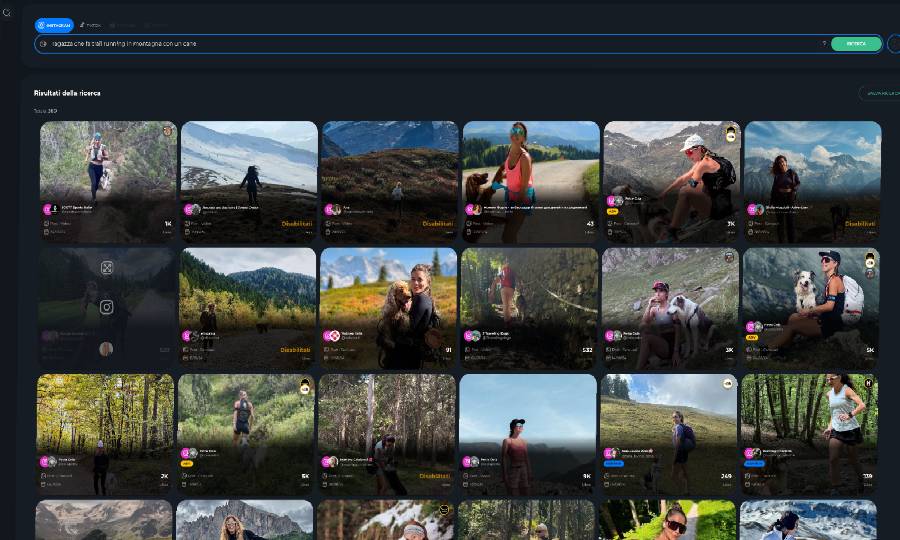900x540 pixels.
Task: Click the badge icon on white-cap hiker card
Action: click(731, 134)
